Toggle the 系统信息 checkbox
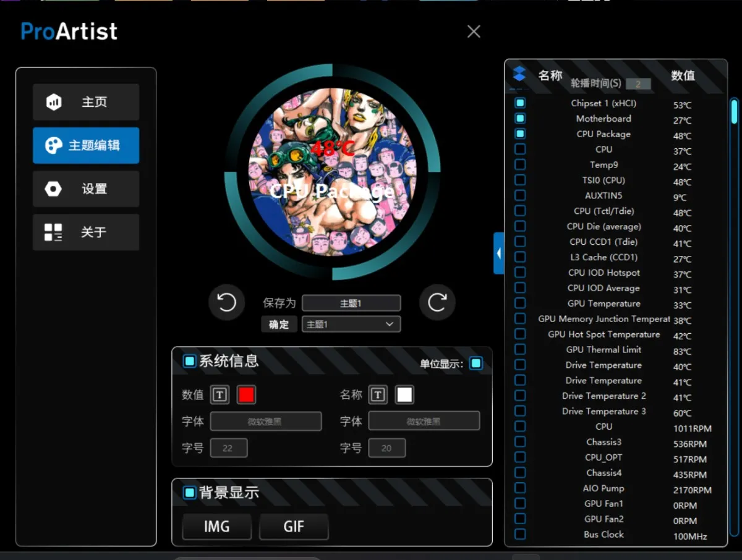This screenshot has height=560, width=742. pos(190,361)
